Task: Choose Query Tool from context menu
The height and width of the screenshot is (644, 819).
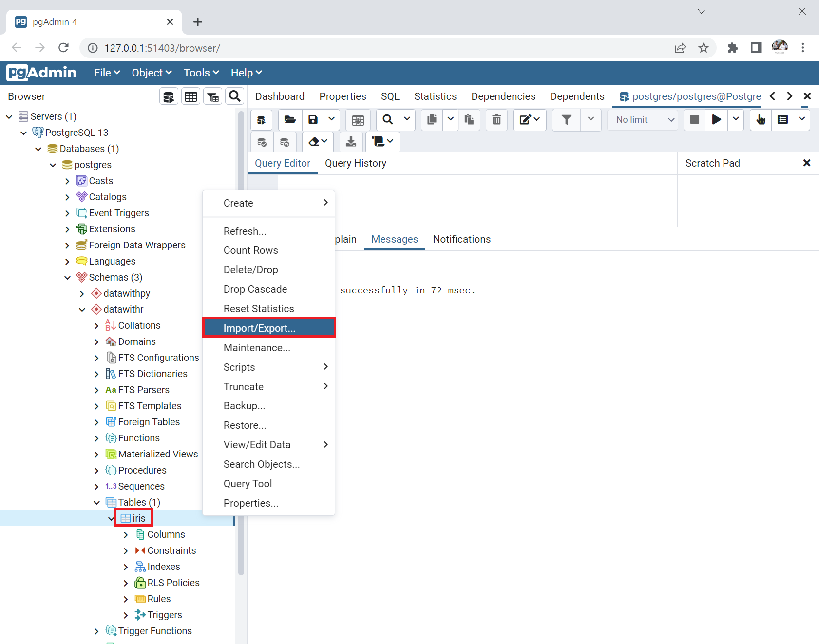Action: (269, 484)
